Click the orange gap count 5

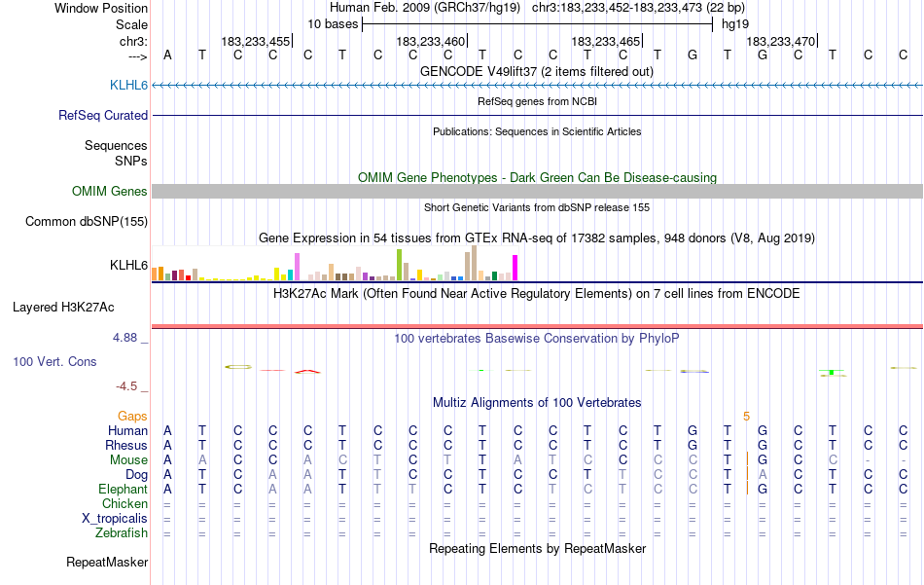[x=746, y=417]
